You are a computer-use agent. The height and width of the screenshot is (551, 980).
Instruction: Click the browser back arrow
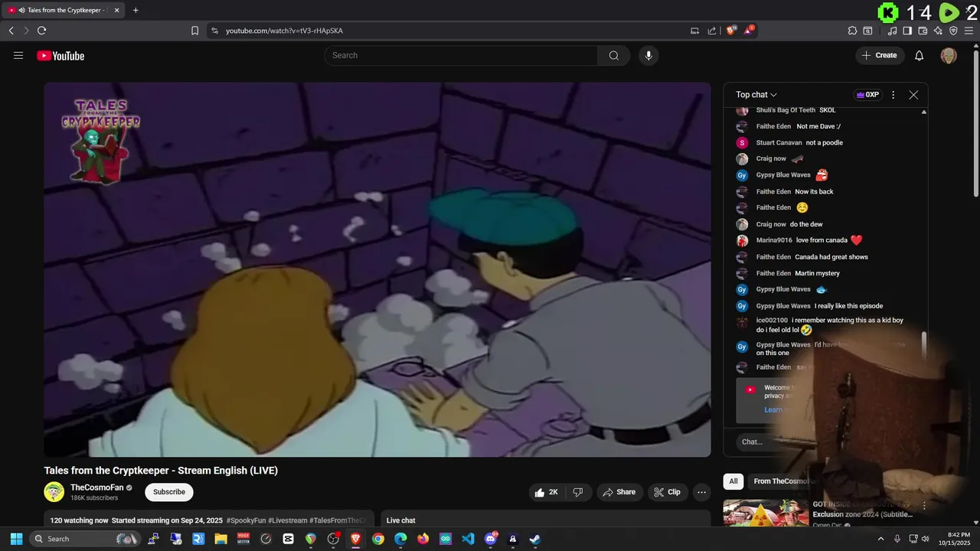11,31
